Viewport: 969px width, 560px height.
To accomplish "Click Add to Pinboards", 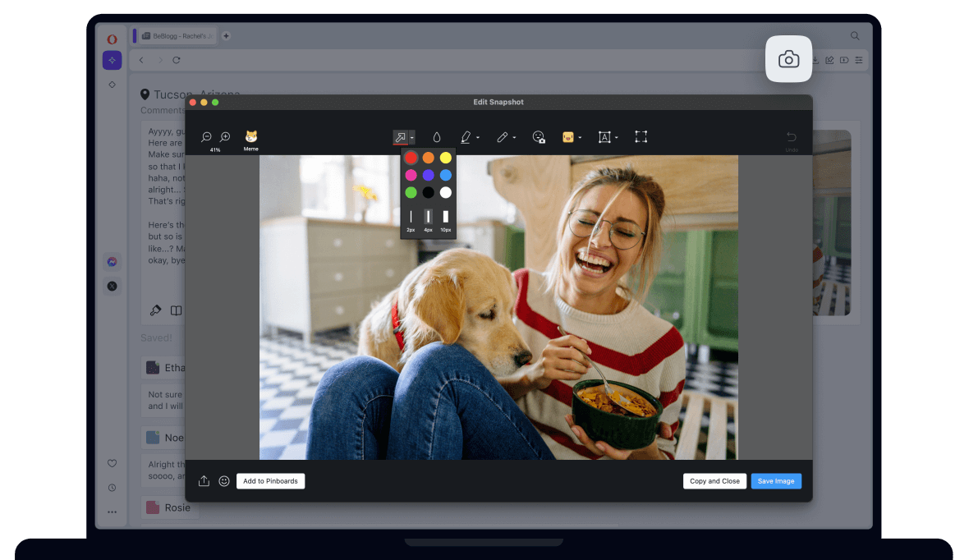I will tap(271, 481).
